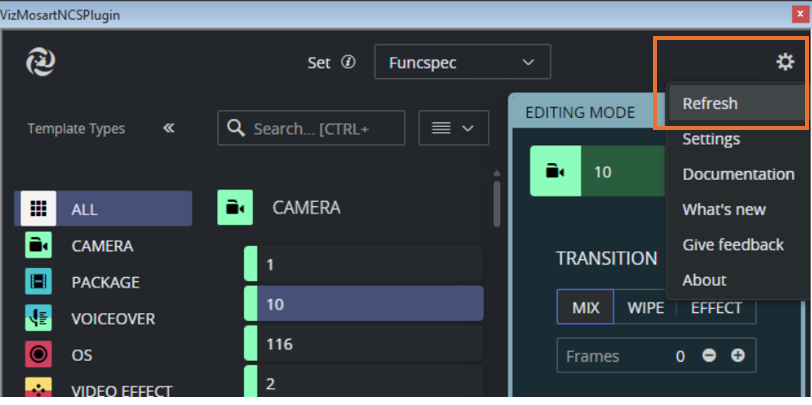
Task: Click the Viz Mosart logo icon
Action: [41, 62]
